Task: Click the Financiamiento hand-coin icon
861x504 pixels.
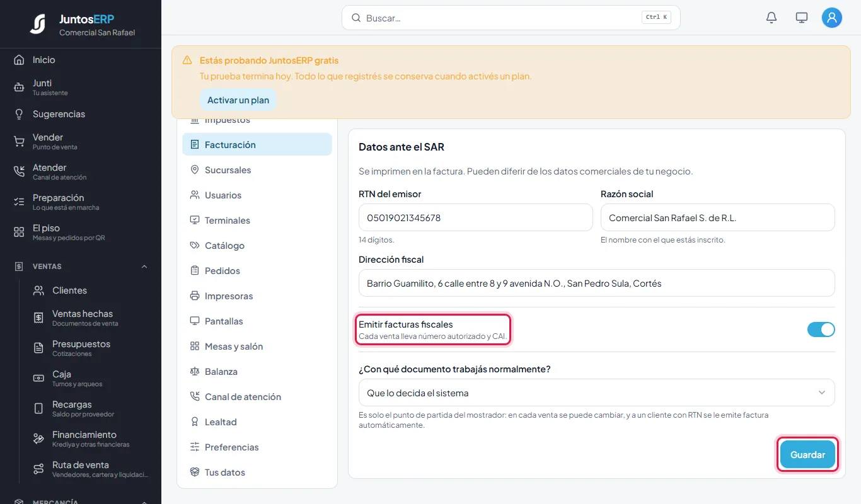Action: click(38, 438)
